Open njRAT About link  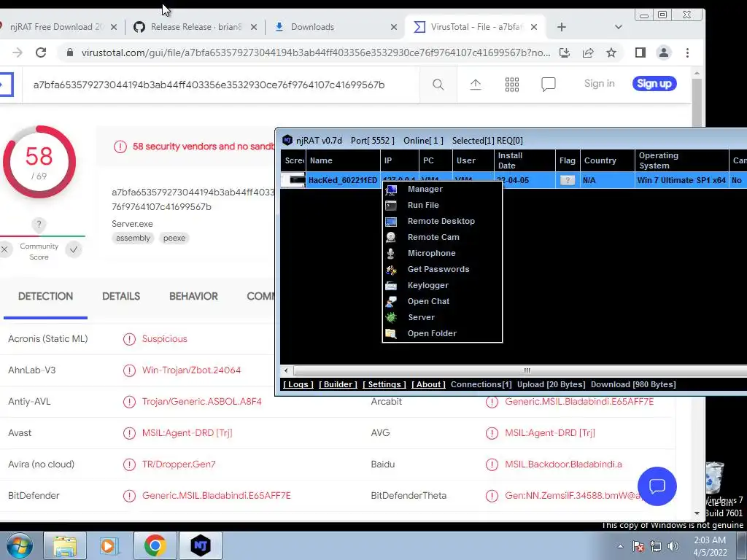click(428, 384)
